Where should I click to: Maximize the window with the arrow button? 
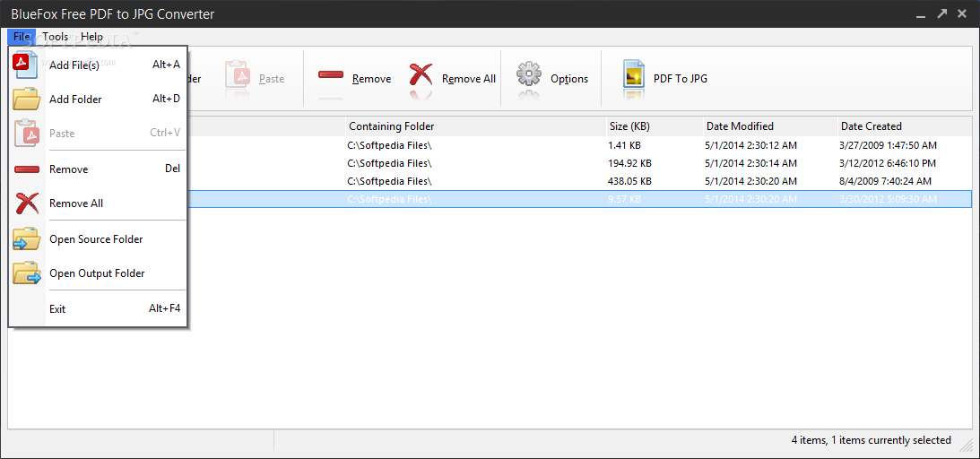click(x=941, y=13)
